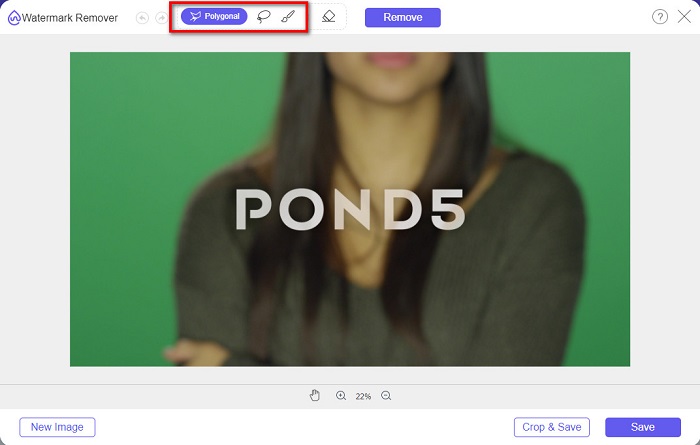The width and height of the screenshot is (700, 445).
Task: Close the Watermark Remover window
Action: (x=684, y=17)
